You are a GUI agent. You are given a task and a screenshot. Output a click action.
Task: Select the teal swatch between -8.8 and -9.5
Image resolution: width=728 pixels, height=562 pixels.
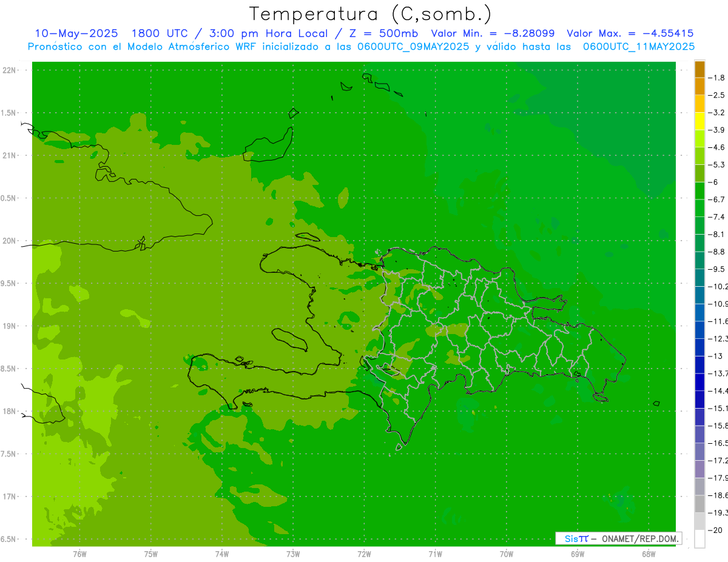(x=699, y=260)
